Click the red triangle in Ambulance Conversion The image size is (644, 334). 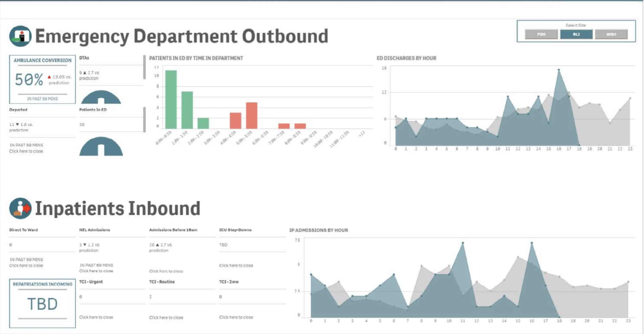49,77
